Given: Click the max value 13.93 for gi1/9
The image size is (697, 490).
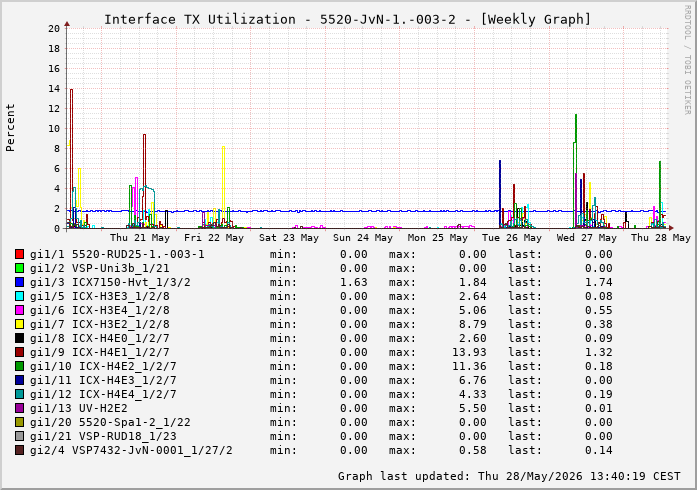Looking at the screenshot, I should 469,353.
